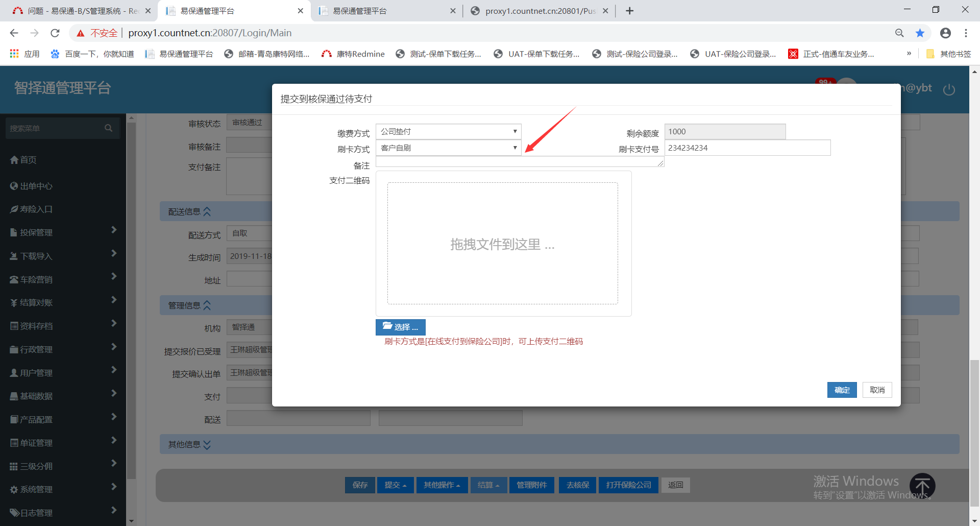Expand the 三级分佣 sidebar menu
The height and width of the screenshot is (526, 980).
[x=63, y=466]
